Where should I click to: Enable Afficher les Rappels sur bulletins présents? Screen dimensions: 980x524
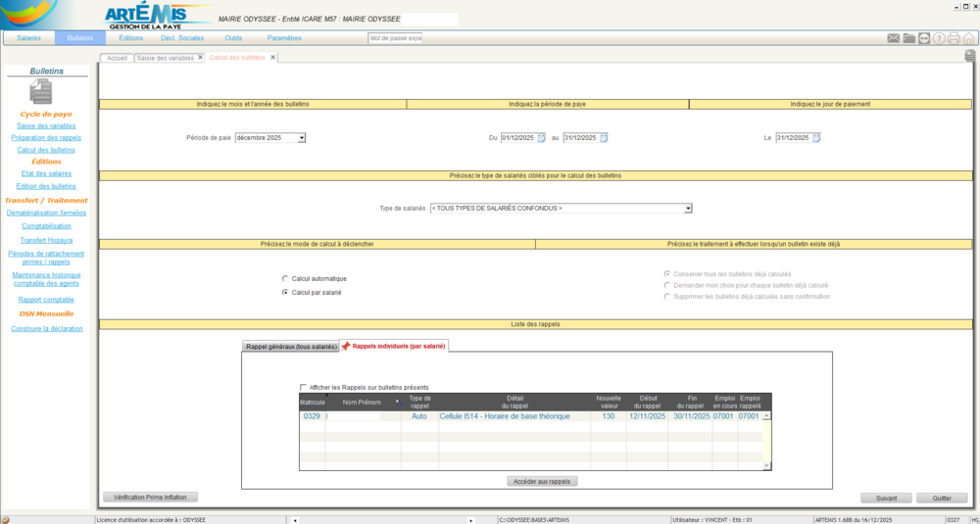[x=304, y=387]
